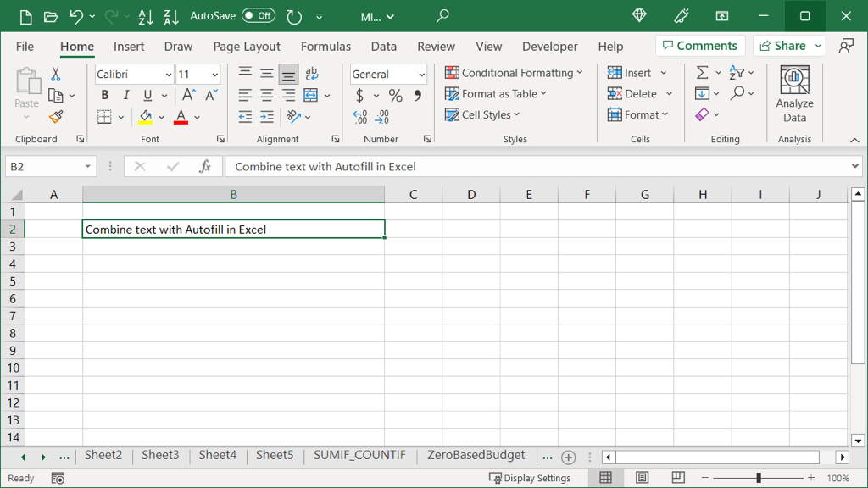Click the AutoSum sigma icon
Screen dimensions: 868x488
point(702,73)
